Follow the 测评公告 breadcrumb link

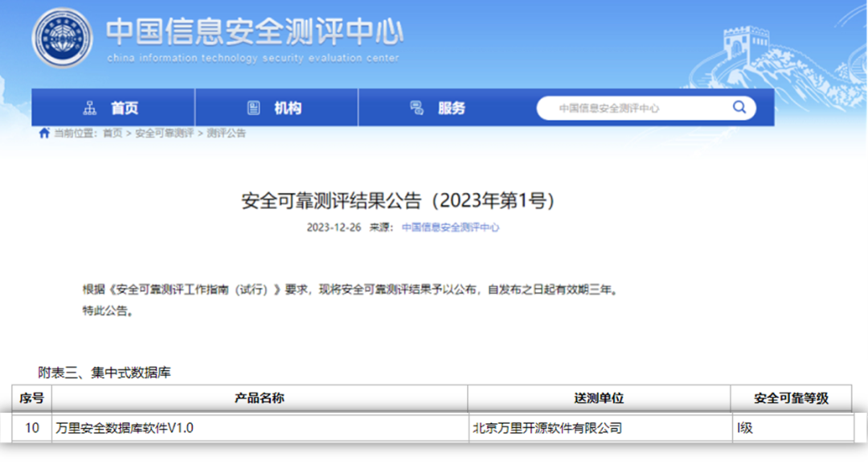(226, 133)
